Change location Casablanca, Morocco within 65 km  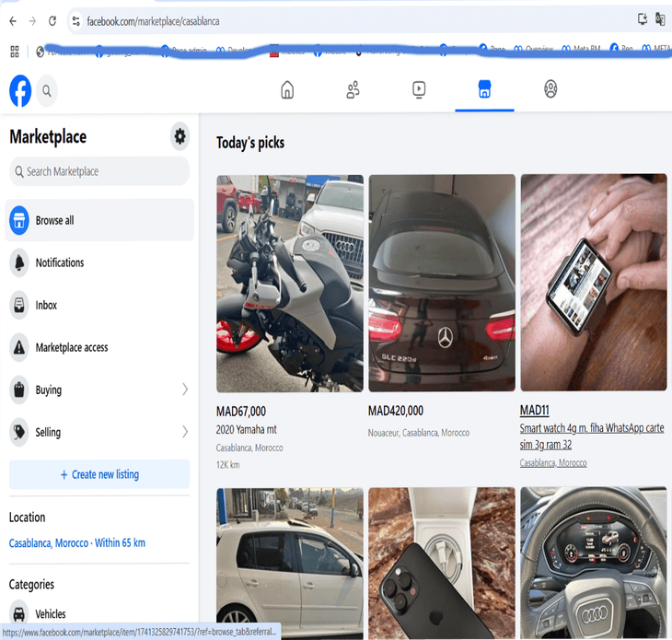coord(77,542)
